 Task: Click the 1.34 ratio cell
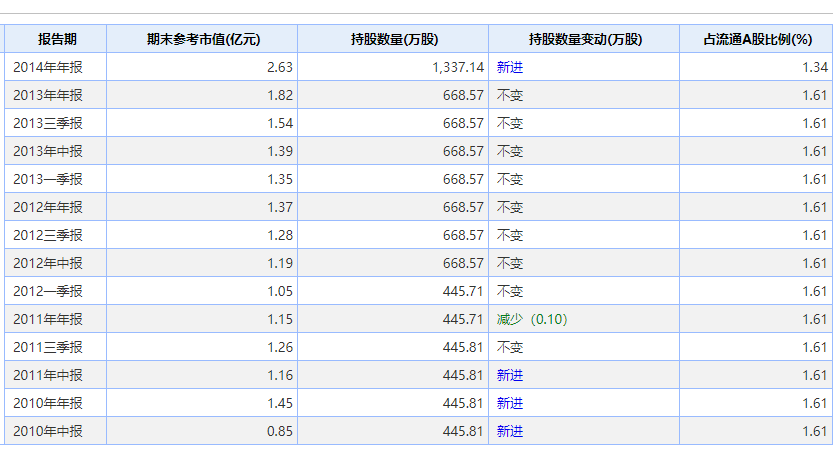pos(756,67)
